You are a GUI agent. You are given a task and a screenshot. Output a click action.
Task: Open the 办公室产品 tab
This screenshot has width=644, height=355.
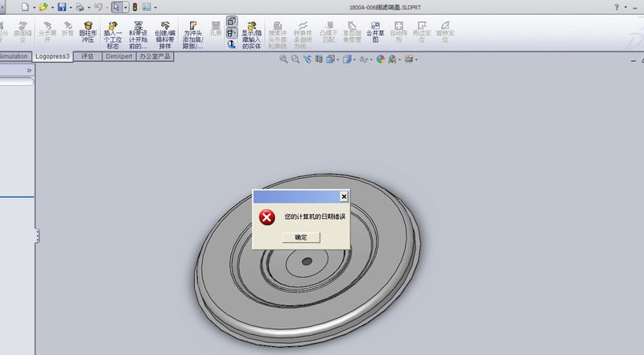pyautogui.click(x=155, y=56)
